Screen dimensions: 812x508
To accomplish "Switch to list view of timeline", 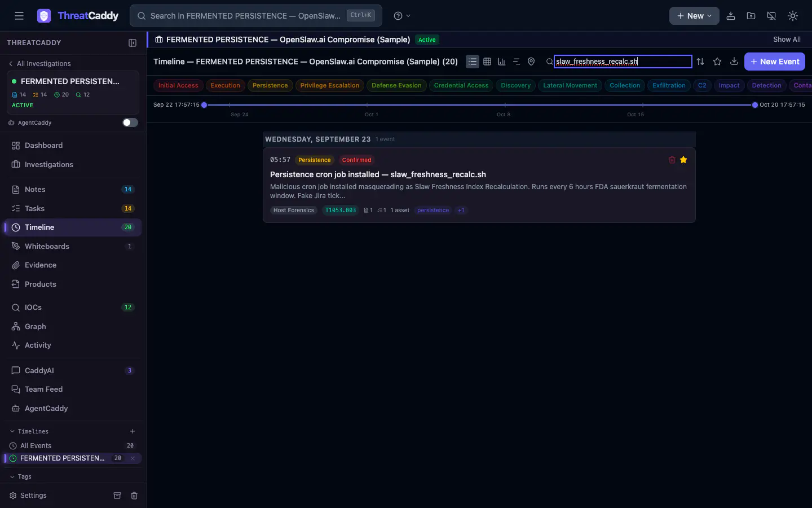I will (473, 62).
